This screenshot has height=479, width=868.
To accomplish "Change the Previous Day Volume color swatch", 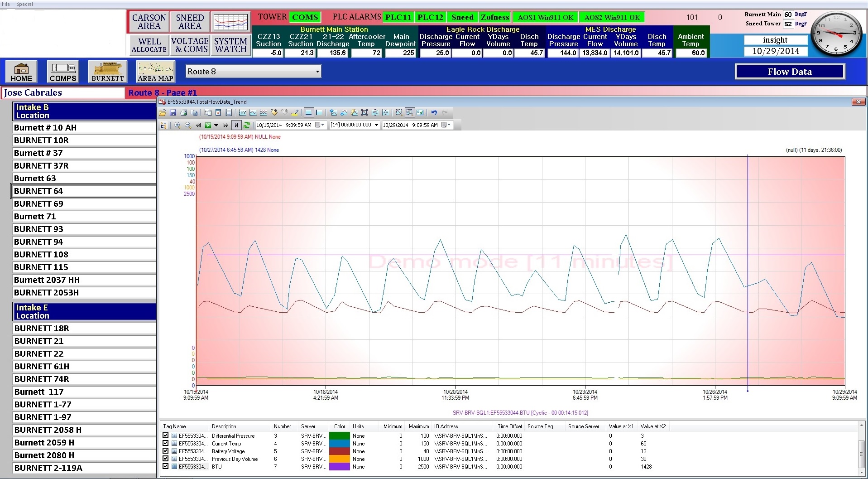I will click(x=339, y=459).
